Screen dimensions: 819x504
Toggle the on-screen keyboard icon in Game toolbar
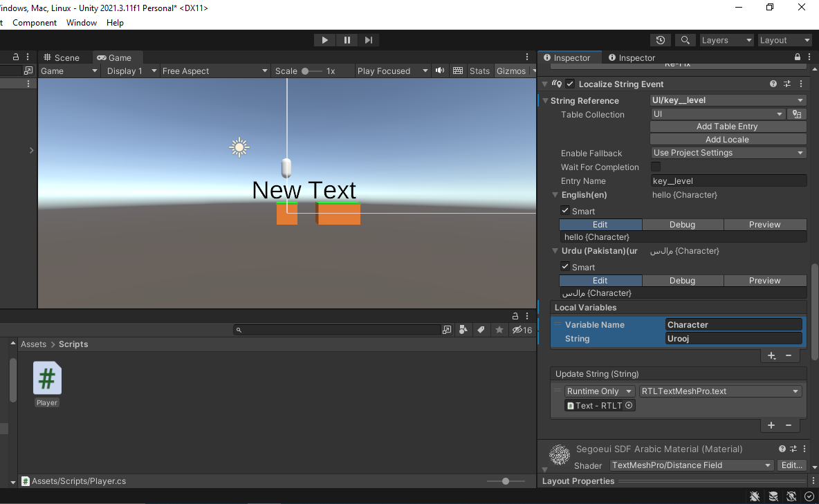click(x=458, y=71)
